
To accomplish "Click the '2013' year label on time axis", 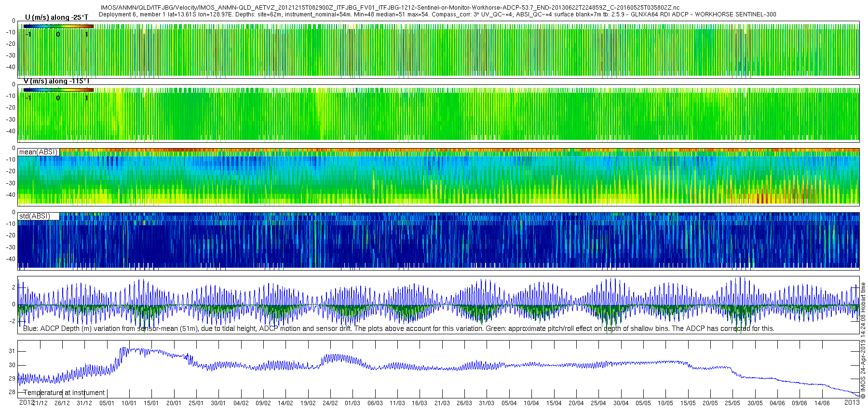I will (x=852, y=402).
